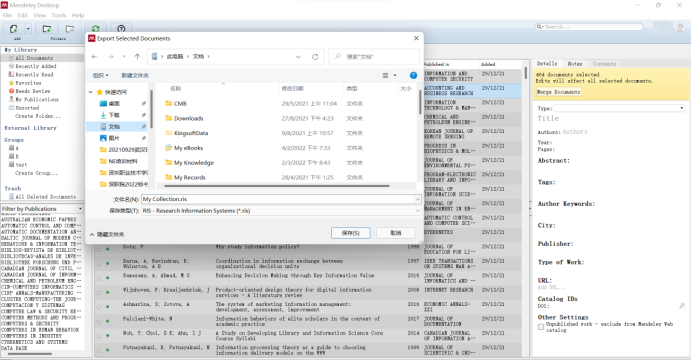Click the Remove Folder toolbar icon

tap(70, 29)
